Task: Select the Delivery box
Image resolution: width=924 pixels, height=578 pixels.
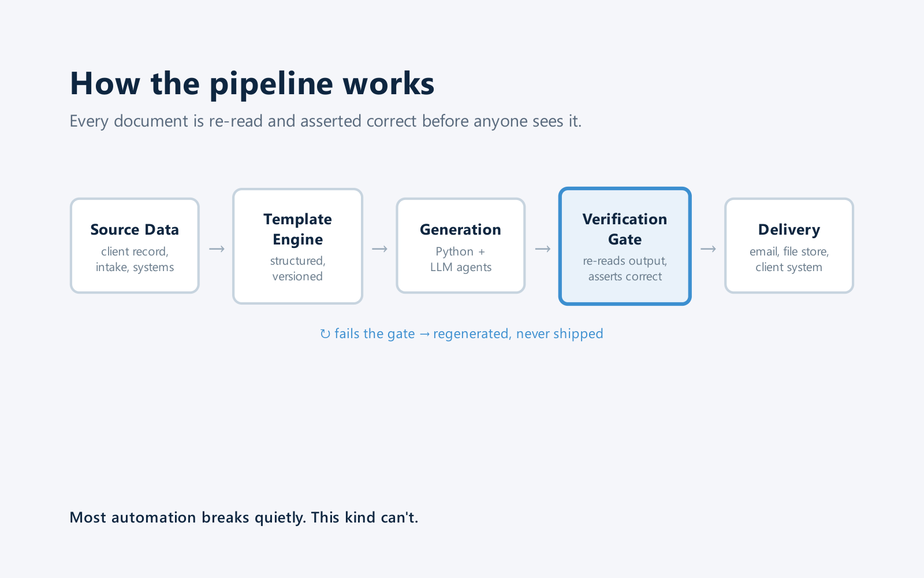Action: click(789, 246)
